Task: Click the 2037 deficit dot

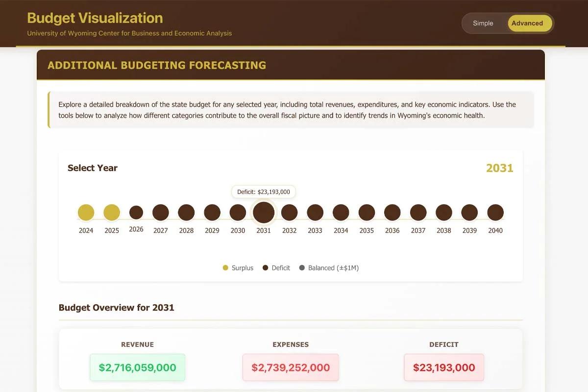Action: click(x=418, y=212)
